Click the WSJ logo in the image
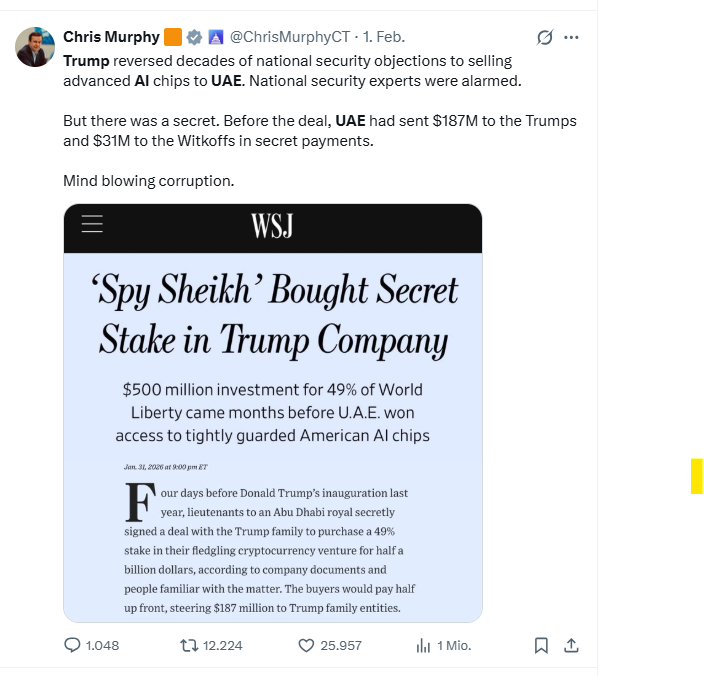The image size is (704, 676). [x=272, y=226]
